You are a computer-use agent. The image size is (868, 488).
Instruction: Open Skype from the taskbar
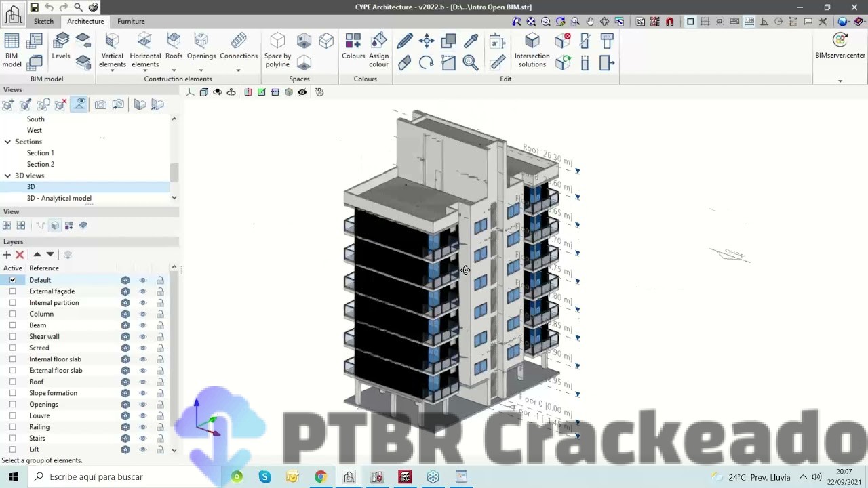tap(265, 476)
